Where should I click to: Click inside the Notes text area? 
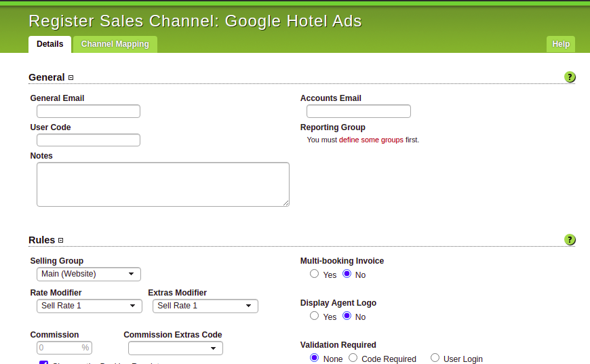[x=163, y=184]
